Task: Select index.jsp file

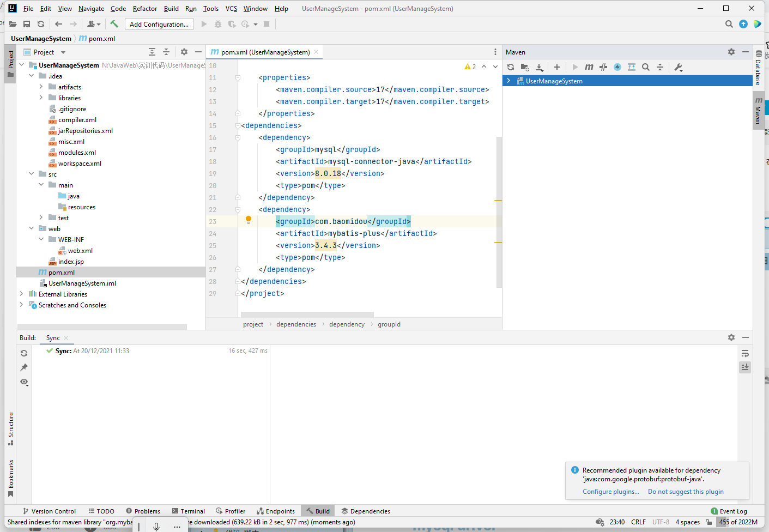Action: click(x=71, y=262)
